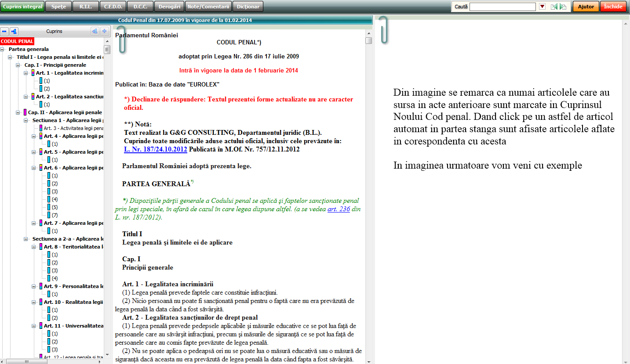Click the expand one level (+1) icon

tap(95, 32)
